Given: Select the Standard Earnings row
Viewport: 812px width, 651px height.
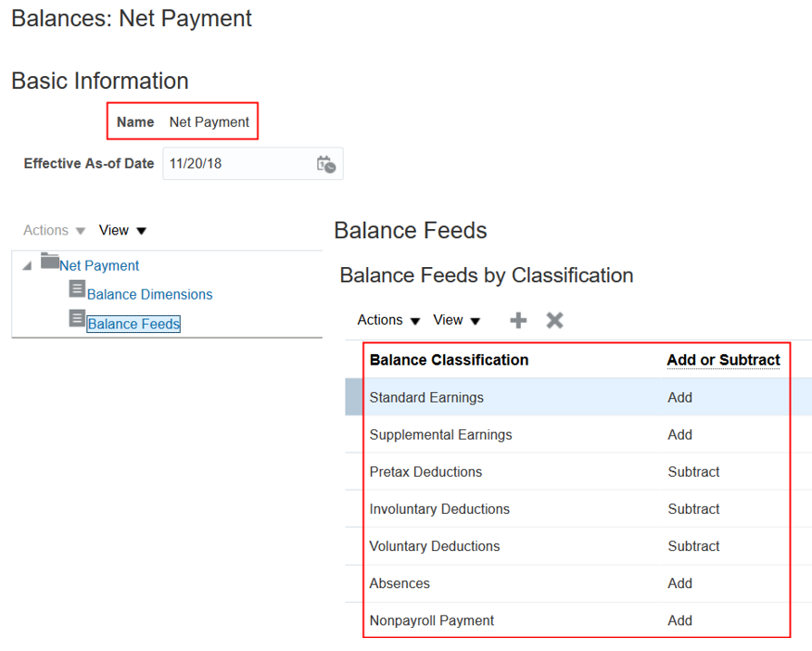Looking at the screenshot, I should click(x=426, y=397).
